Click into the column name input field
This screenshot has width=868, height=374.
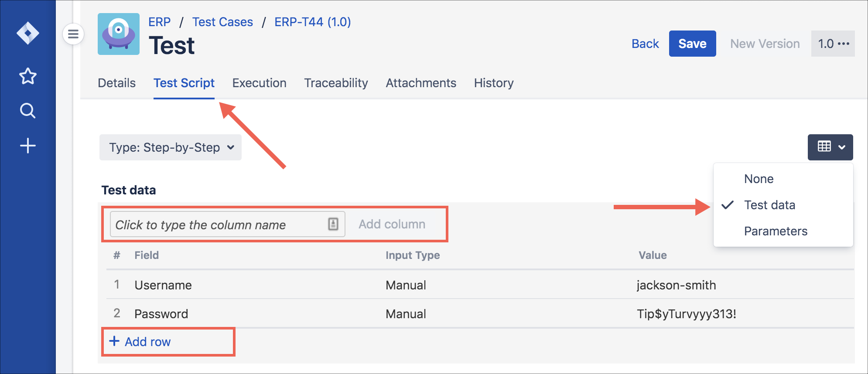pyautogui.click(x=218, y=224)
